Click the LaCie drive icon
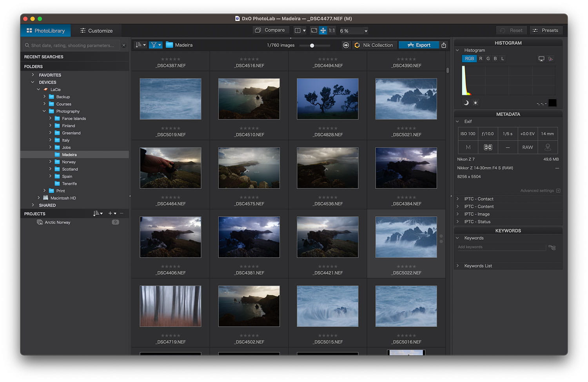The width and height of the screenshot is (588, 382). pos(45,89)
